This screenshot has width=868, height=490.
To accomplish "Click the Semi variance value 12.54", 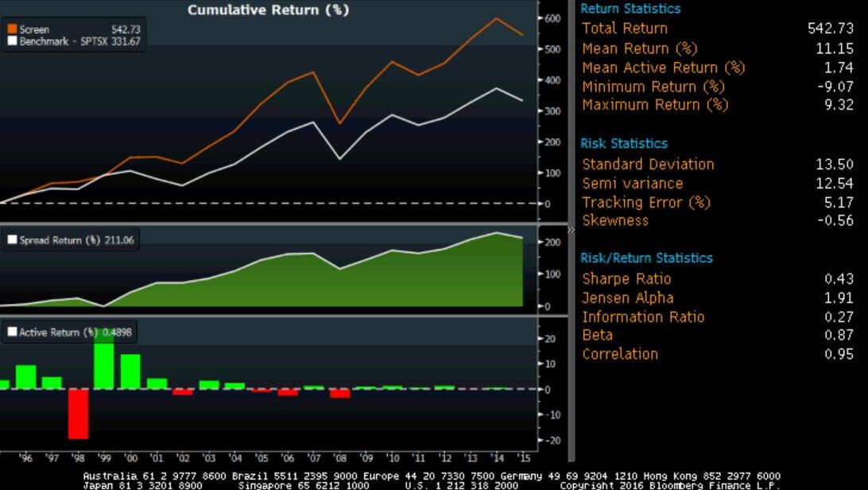I will coord(835,183).
